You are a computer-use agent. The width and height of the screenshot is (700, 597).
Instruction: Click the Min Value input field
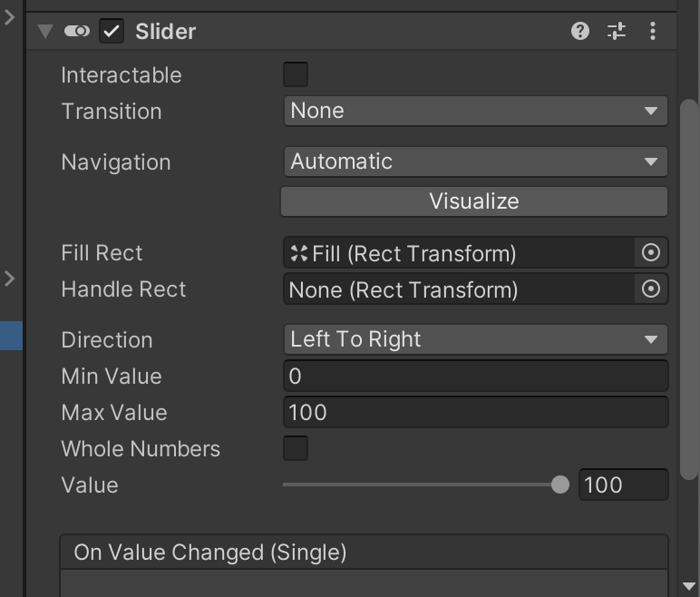(475, 376)
